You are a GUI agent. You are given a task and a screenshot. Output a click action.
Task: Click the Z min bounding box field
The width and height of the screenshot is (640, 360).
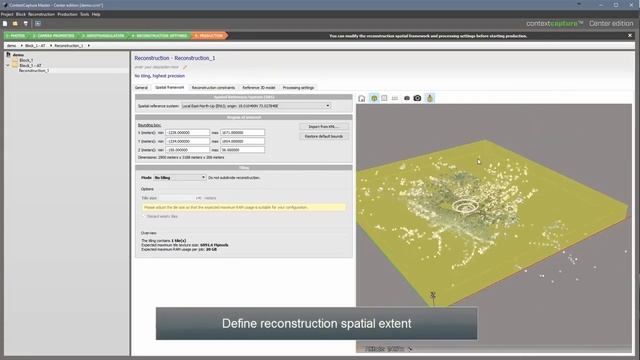point(187,150)
